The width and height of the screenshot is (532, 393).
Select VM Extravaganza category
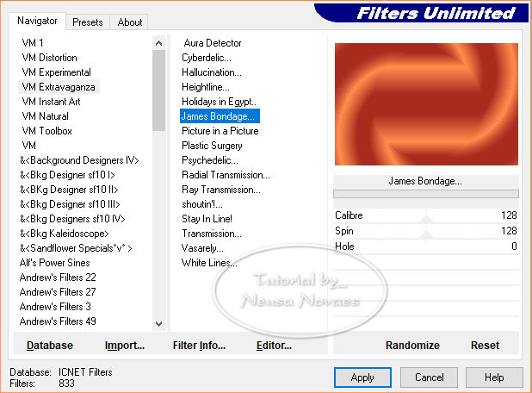pos(59,87)
